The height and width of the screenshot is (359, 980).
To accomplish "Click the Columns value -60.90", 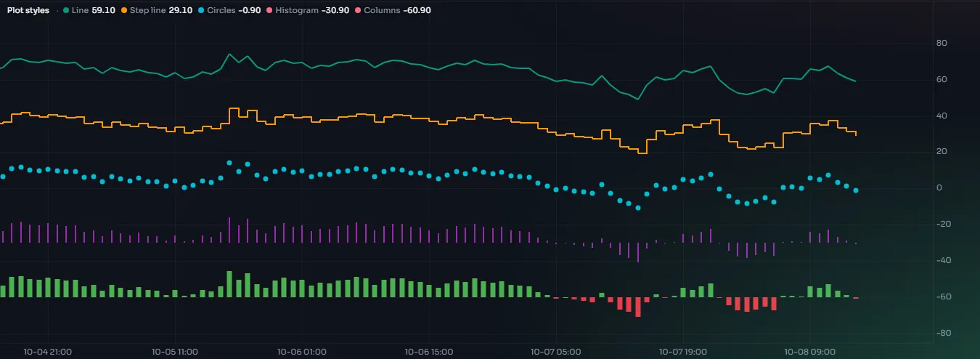I will click(416, 11).
